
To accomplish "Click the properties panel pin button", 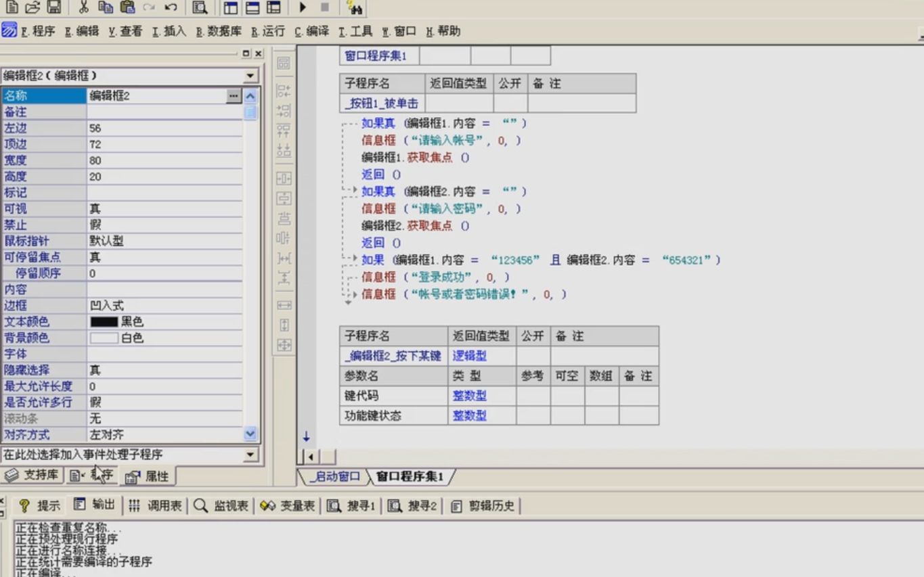I will point(246,53).
